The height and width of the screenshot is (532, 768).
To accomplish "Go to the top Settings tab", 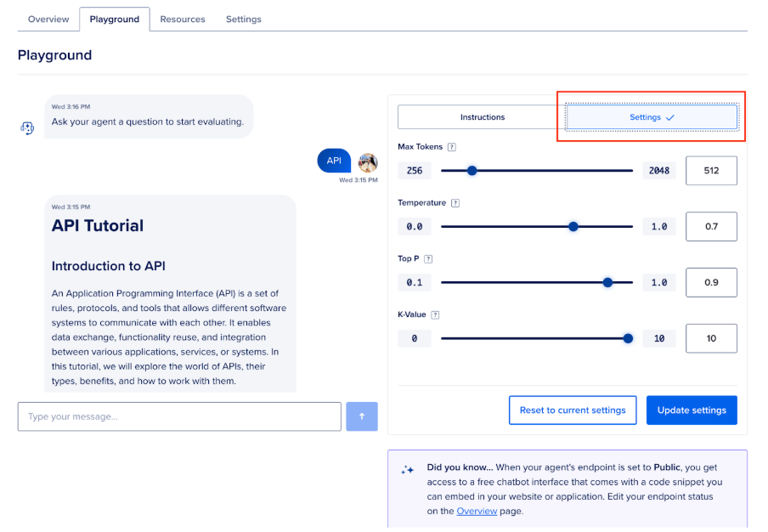I will point(244,19).
